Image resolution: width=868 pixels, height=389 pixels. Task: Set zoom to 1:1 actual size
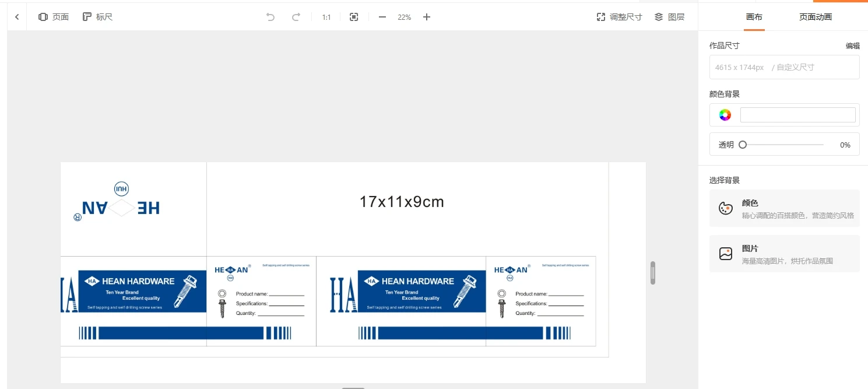pyautogui.click(x=326, y=17)
